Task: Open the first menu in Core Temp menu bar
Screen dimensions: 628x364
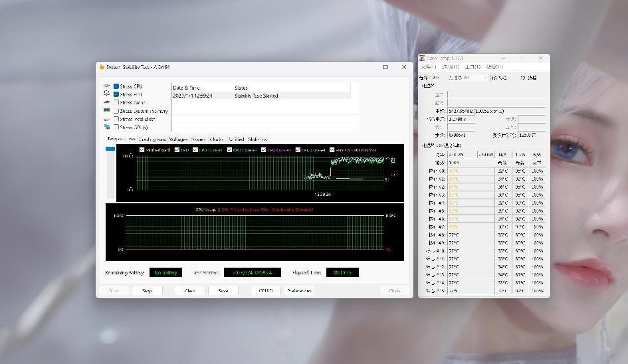Action: (429, 67)
